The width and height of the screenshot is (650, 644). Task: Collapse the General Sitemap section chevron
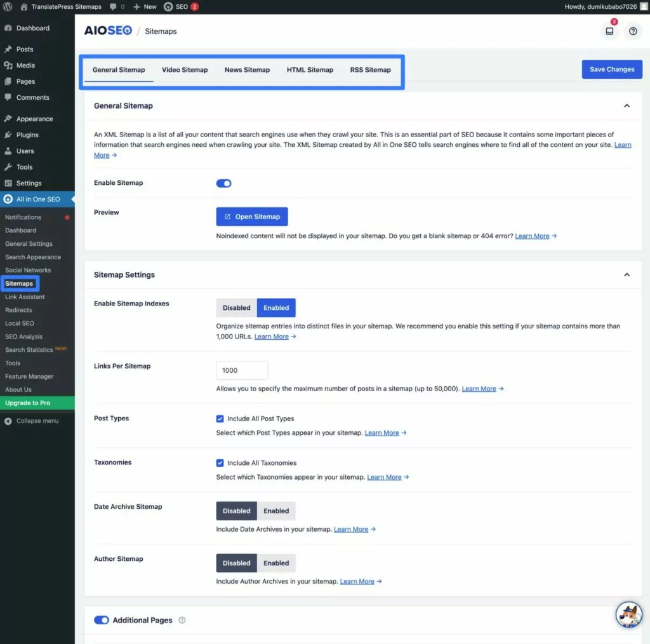coord(627,105)
